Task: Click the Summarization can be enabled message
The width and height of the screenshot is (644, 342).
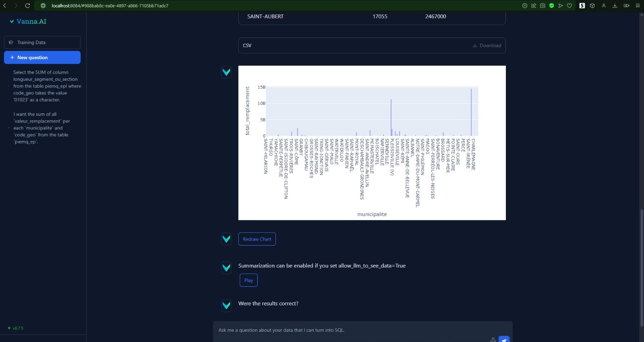Action: pyautogui.click(x=322, y=266)
